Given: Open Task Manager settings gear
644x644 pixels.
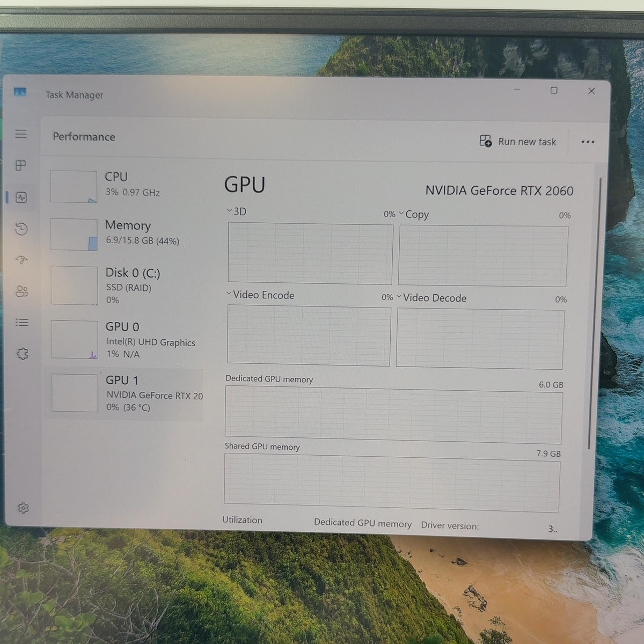Looking at the screenshot, I should click(x=23, y=508).
